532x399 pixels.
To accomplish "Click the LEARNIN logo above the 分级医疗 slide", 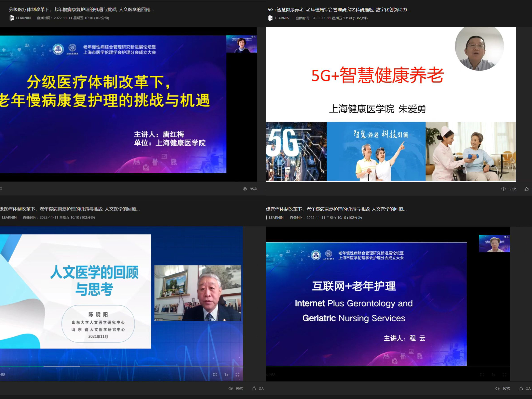I will pos(12,18).
